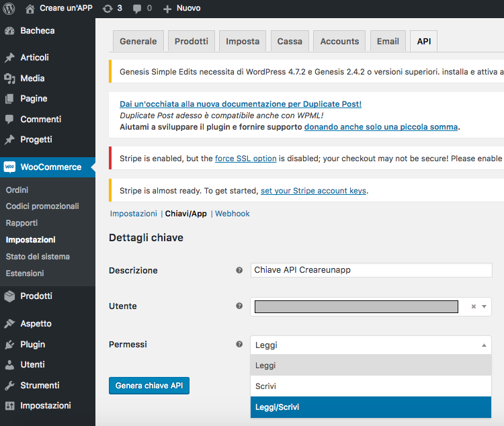Click the help icon next to Permessi

[x=239, y=344]
